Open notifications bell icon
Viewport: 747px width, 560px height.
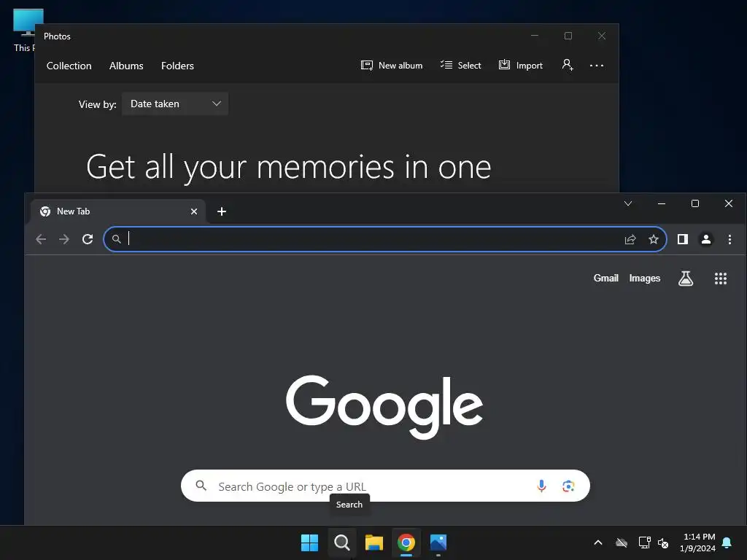pos(727,542)
